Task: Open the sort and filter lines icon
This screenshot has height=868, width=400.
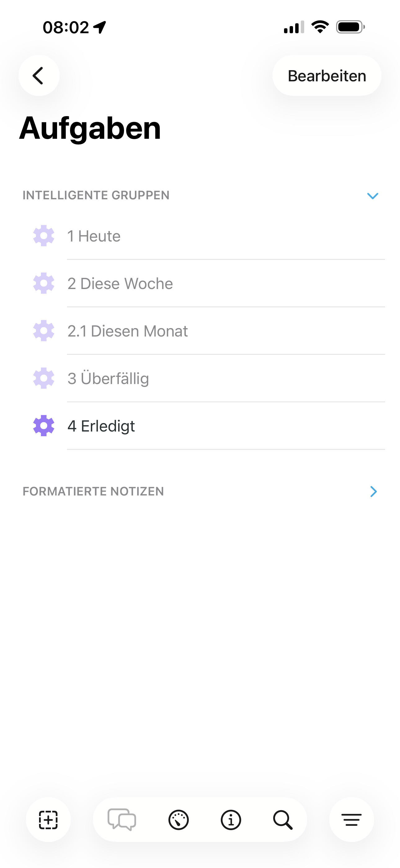Action: [352, 820]
